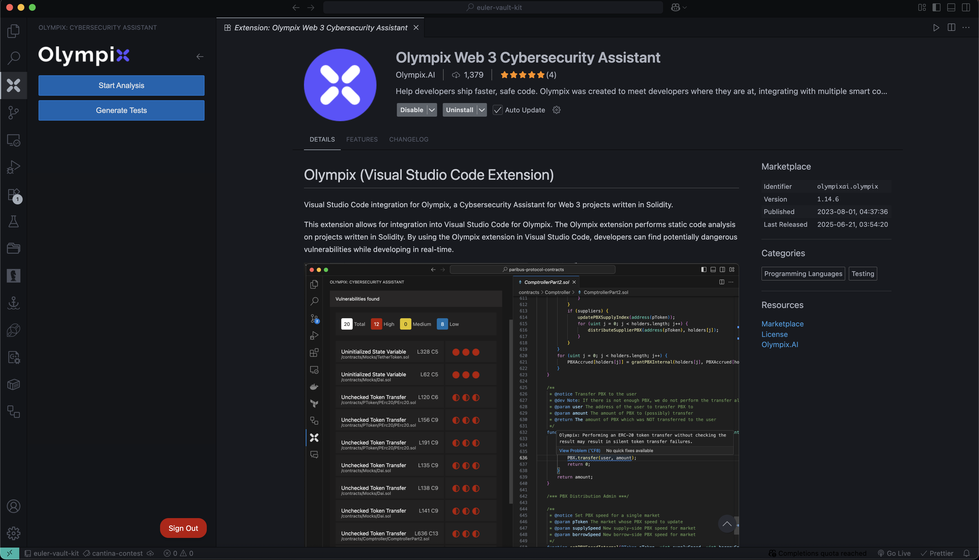Open the Testing flask view

[x=14, y=221]
